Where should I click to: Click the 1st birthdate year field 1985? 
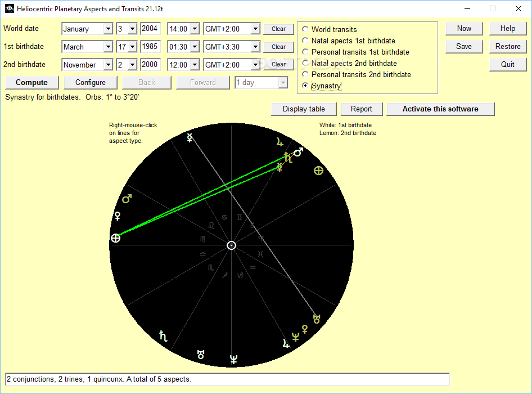(150, 47)
